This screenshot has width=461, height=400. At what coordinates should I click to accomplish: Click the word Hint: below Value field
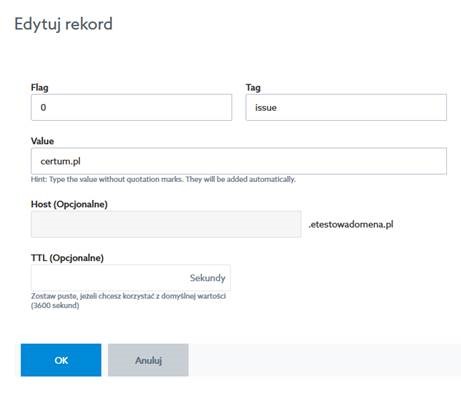click(x=39, y=179)
